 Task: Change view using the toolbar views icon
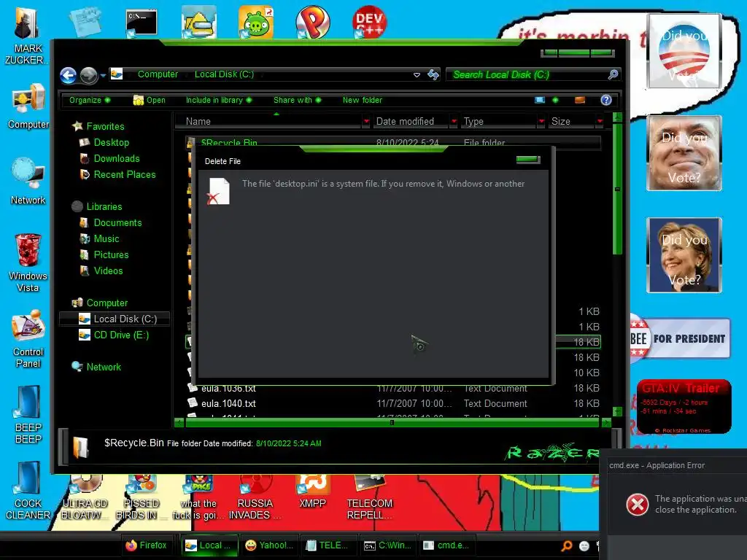[x=540, y=100]
